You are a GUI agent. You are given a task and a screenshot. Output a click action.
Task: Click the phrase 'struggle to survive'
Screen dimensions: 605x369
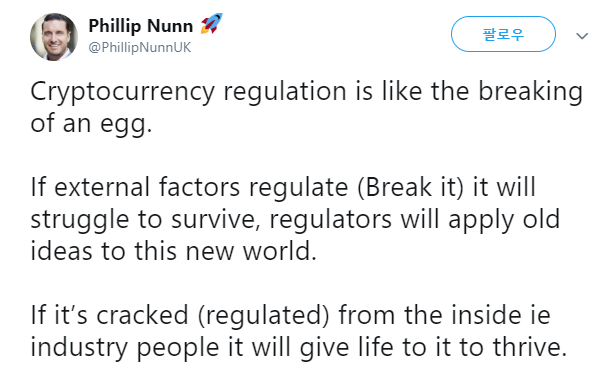(143, 220)
